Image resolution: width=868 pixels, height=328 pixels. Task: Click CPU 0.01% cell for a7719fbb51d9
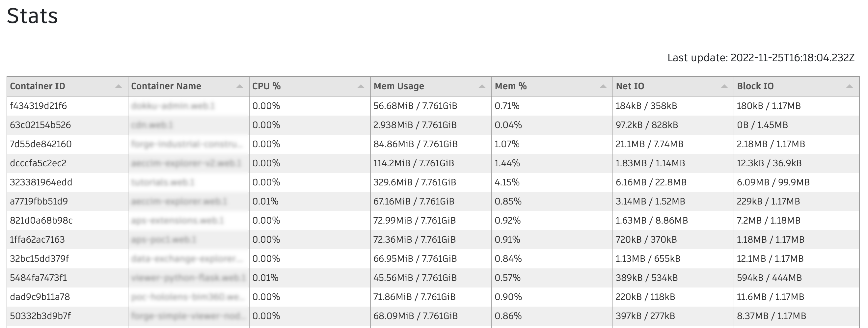310,201
